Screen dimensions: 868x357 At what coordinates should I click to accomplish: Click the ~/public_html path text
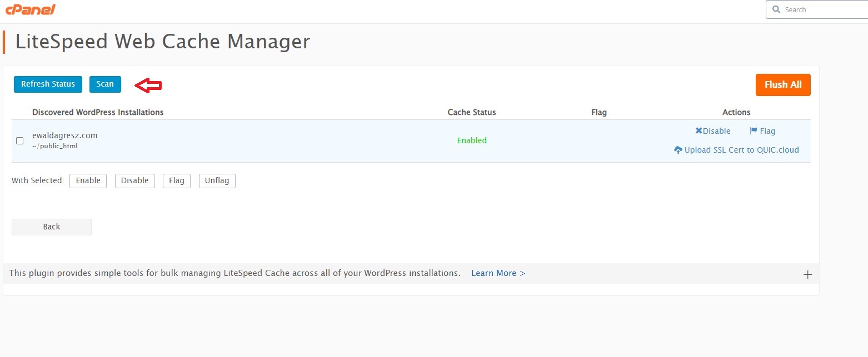pos(55,147)
